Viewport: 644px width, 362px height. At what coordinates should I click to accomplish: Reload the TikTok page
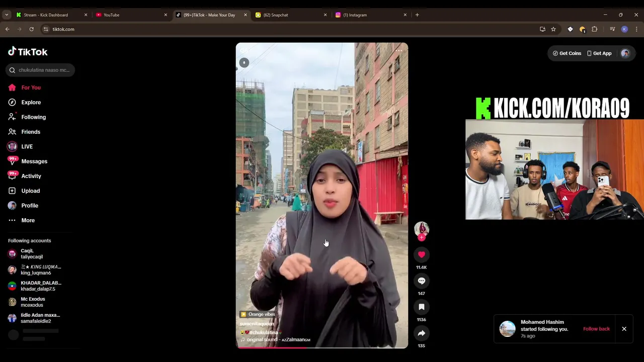pyautogui.click(x=31, y=29)
